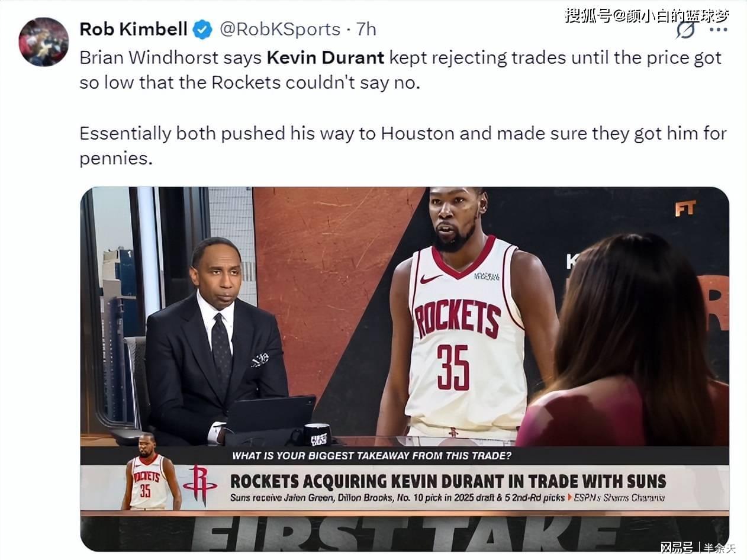Click the Rockets Acquiring Kevin Durant headline
This screenshot has width=747, height=560.
pos(448,481)
